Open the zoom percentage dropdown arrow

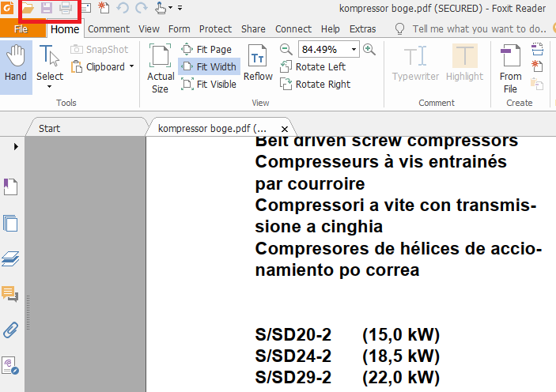click(354, 49)
